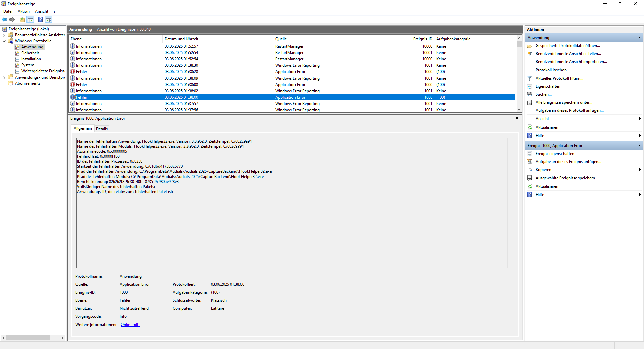This screenshot has height=349, width=644.
Task: Click the event description text box
Action: 292,203
